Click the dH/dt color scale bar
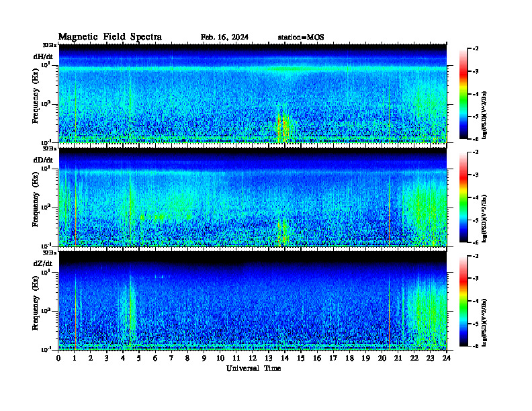This screenshot has height=411, width=532. 463,94
